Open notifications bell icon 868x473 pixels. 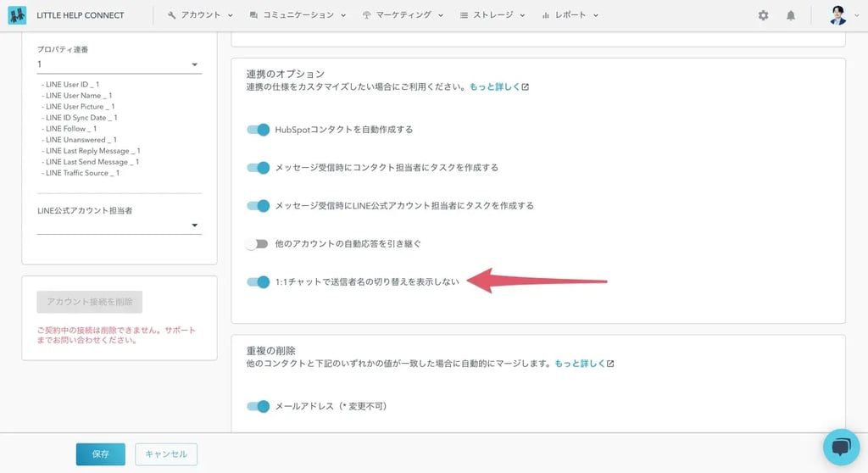791,15
